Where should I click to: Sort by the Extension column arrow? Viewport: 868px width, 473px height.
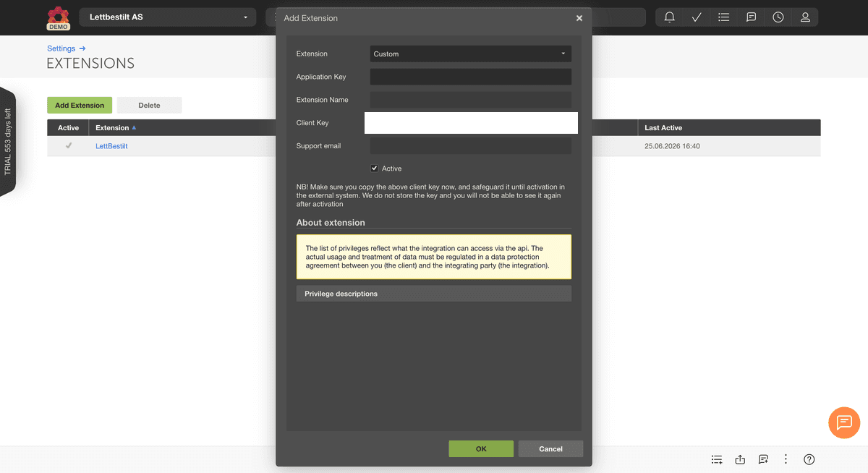pos(134,127)
